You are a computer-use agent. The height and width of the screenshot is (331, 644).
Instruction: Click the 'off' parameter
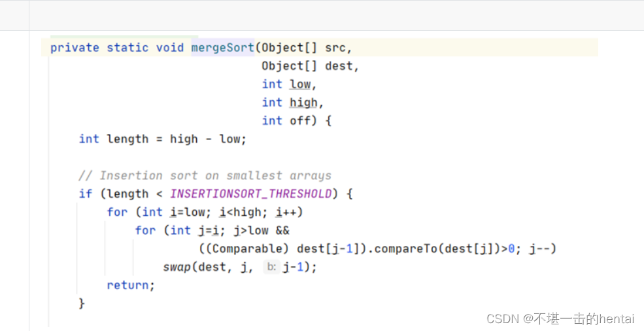pos(300,120)
